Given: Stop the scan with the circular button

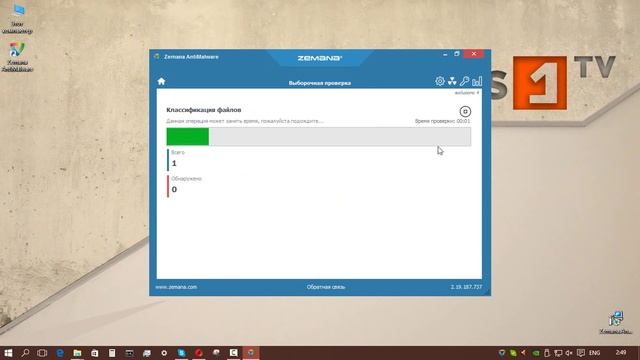Looking at the screenshot, I should tap(465, 111).
